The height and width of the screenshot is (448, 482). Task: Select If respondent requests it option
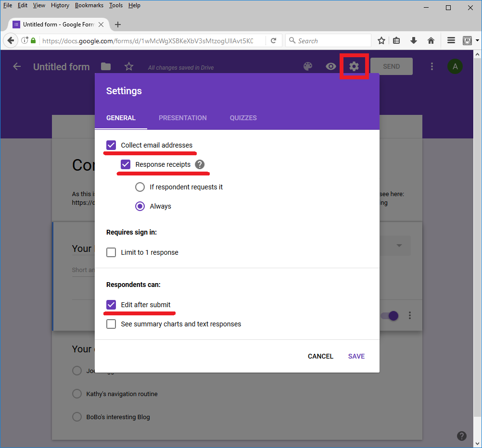[140, 187]
